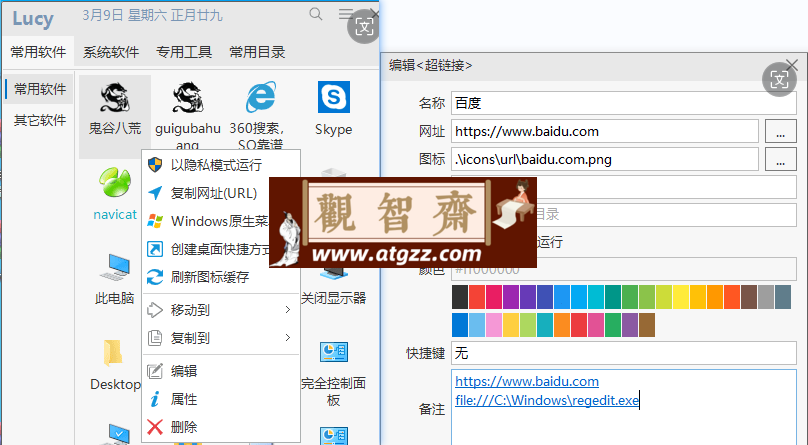808x445 pixels.
Task: Choose 刷新图标缓存 from context menu
Action: click(x=221, y=277)
